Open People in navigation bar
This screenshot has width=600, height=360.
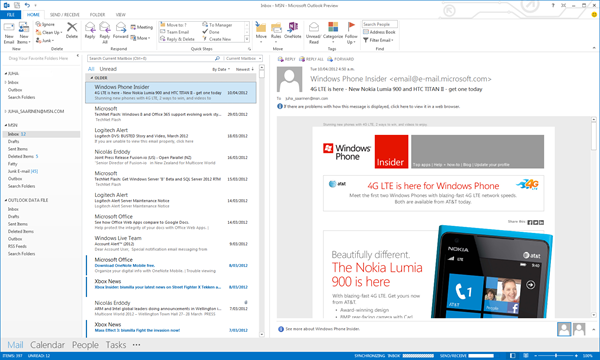[x=85, y=345]
